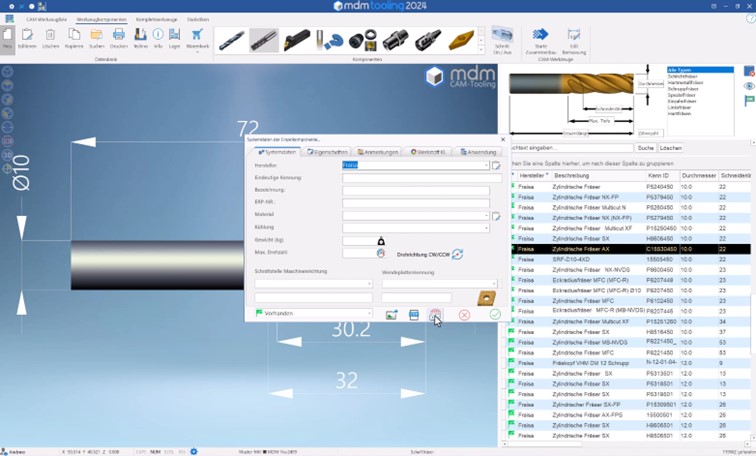This screenshot has height=456, width=756.
Task: Open the Systemdaten dialog tab
Action: click(x=277, y=152)
